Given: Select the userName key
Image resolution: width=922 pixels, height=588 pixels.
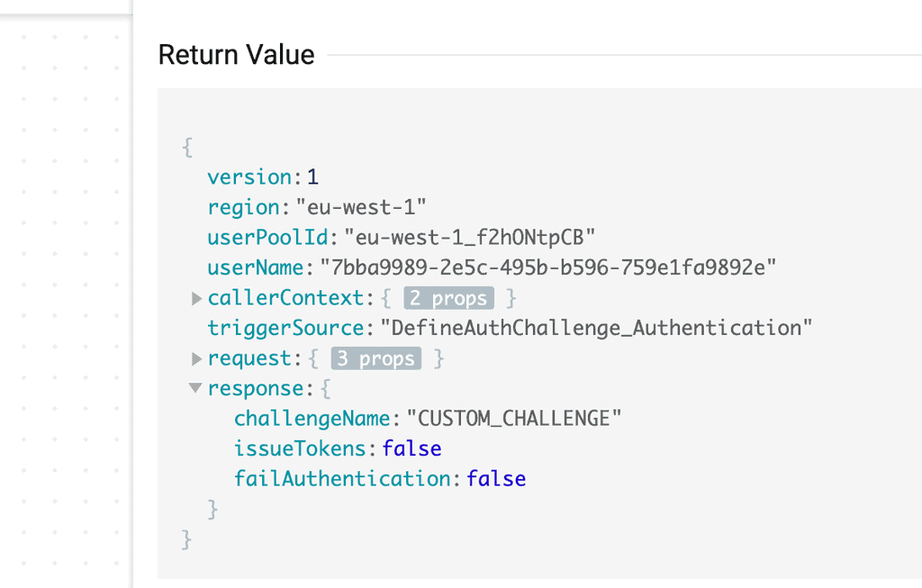Looking at the screenshot, I should (x=256, y=267).
